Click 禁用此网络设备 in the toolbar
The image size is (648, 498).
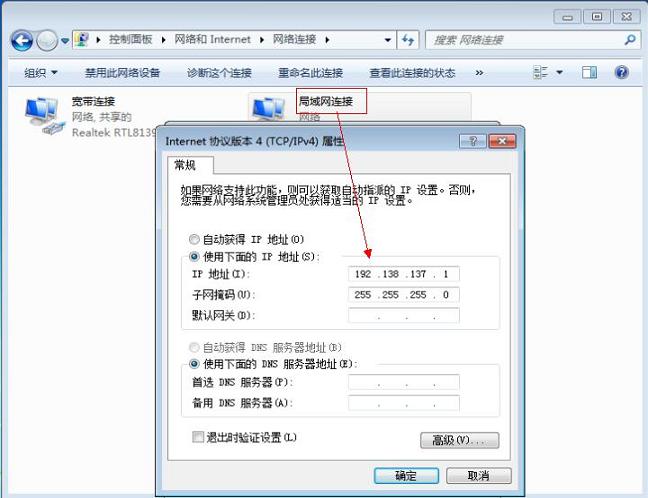tap(122, 73)
